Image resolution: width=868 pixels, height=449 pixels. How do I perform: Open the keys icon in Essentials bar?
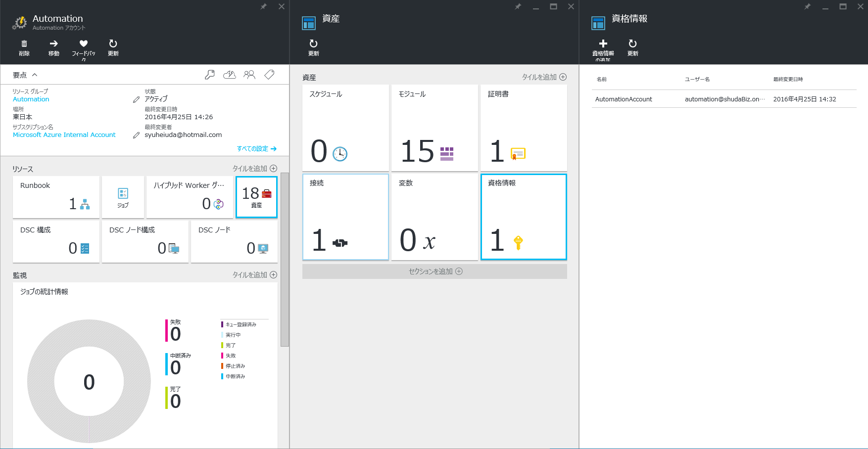click(210, 75)
